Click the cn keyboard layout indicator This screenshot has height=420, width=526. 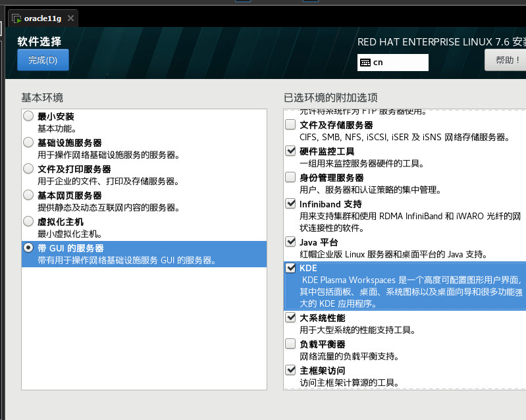click(393, 63)
